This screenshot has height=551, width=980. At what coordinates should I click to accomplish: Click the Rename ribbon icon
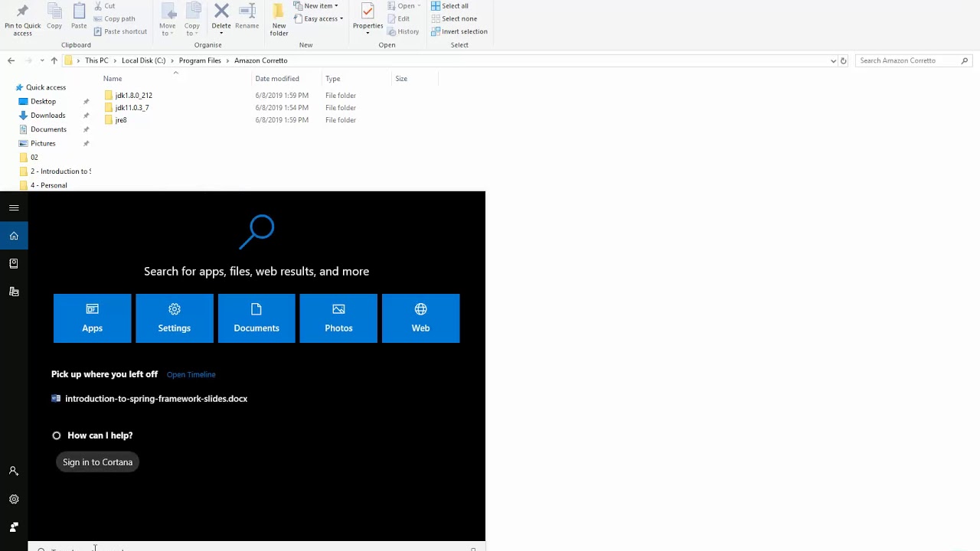tap(247, 17)
